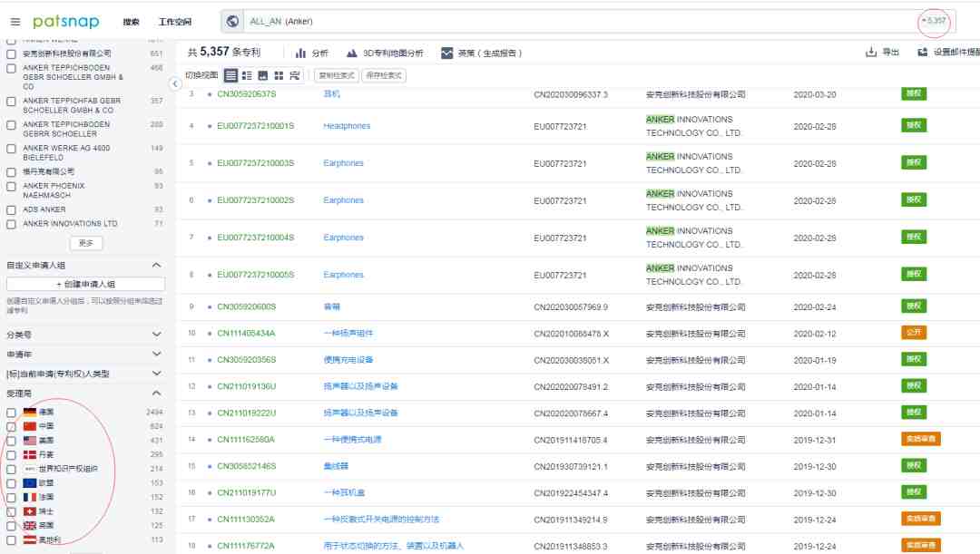This screenshot has width=980, height=554.
Task: Open the globe database selector icon
Action: point(232,21)
